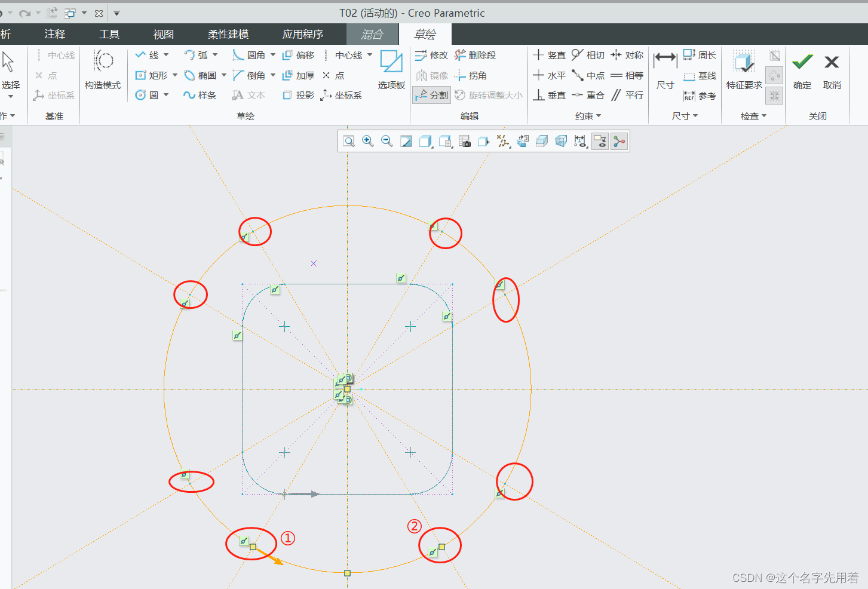Screen dimensions: 868x589
Task: Open the View Manager camera icon
Action: coord(464,141)
